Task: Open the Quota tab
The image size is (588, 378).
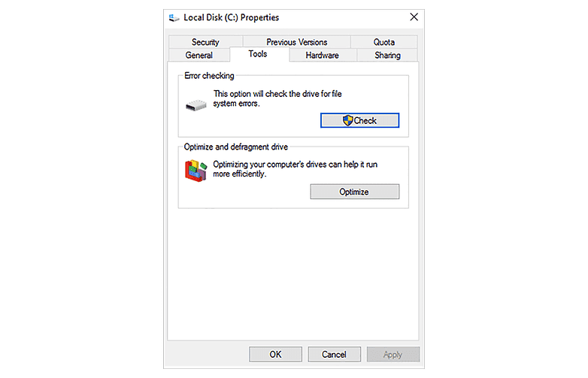Action: pos(384,42)
